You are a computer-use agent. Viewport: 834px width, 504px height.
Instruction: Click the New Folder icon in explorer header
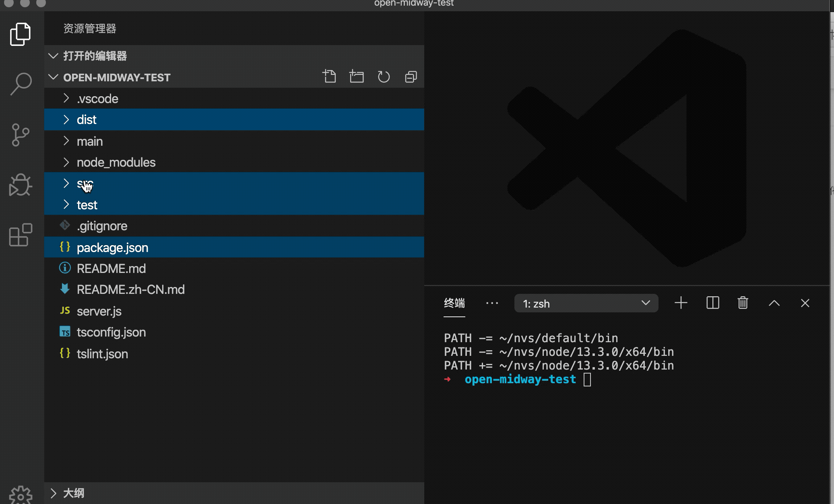coord(356,76)
